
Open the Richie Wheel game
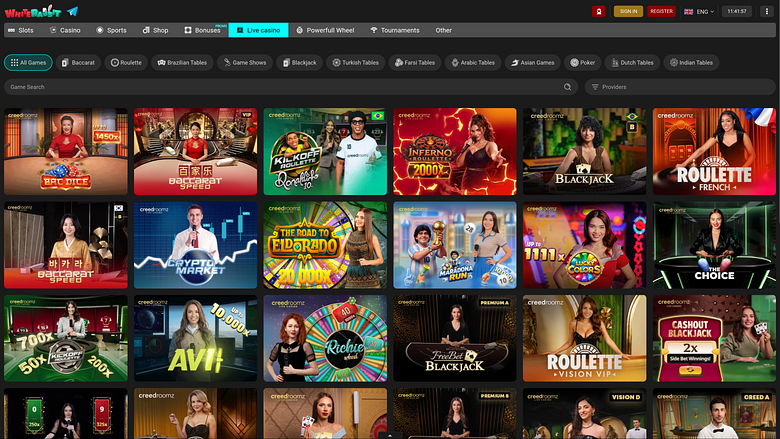click(x=325, y=339)
